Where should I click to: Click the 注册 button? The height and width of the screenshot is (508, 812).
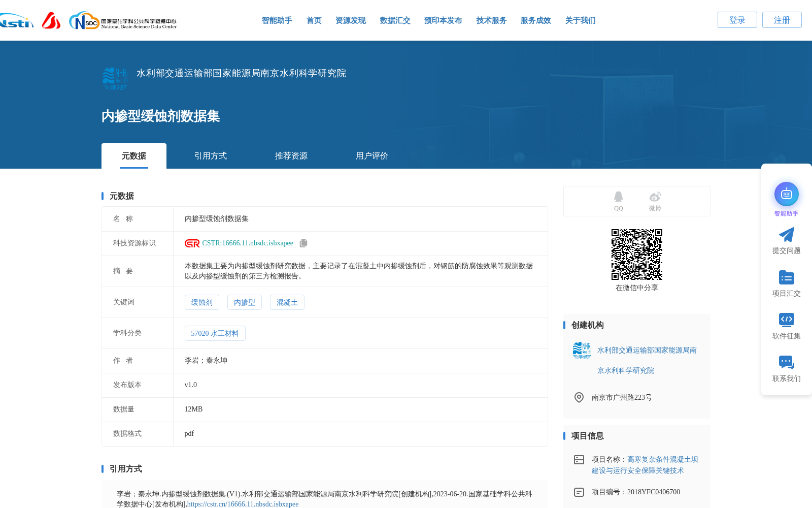(x=782, y=20)
